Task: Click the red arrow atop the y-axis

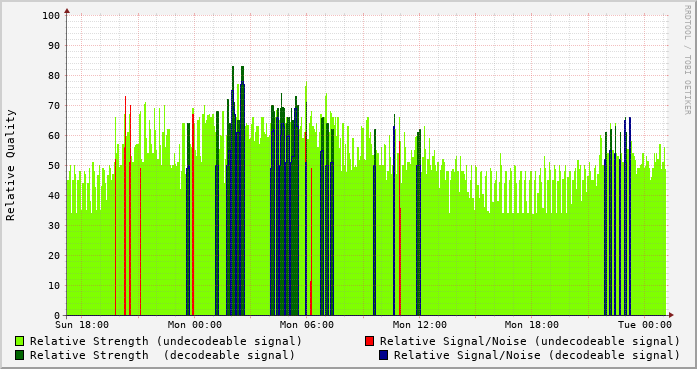Action: click(x=67, y=10)
